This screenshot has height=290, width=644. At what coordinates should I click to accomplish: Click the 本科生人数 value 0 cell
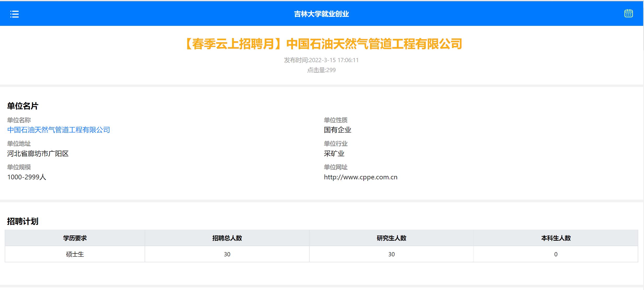(x=556, y=254)
